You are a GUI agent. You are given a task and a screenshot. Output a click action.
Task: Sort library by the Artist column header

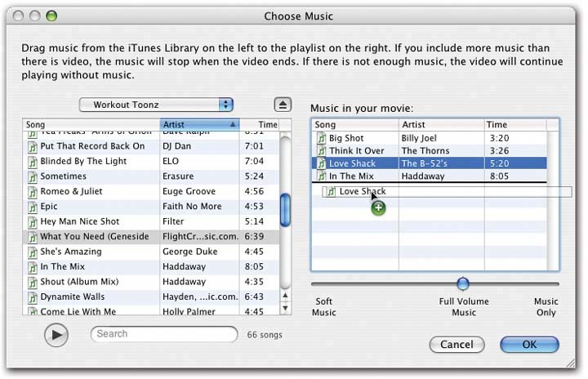tap(199, 125)
